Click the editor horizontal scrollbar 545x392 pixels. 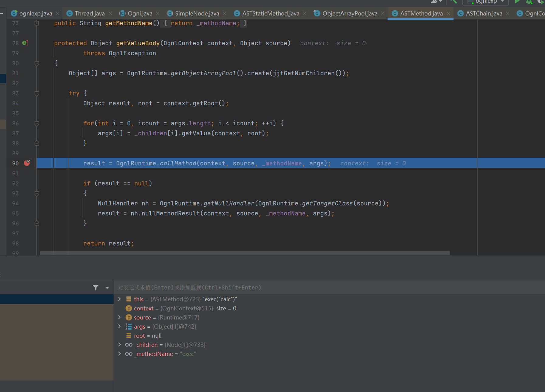[245, 253]
